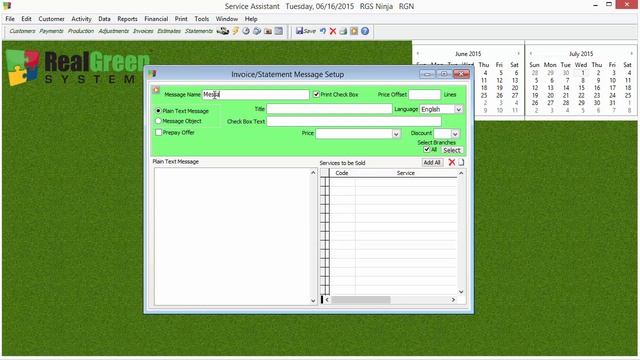
Task: Open Adjustments from the toolbar
Action: tap(113, 31)
